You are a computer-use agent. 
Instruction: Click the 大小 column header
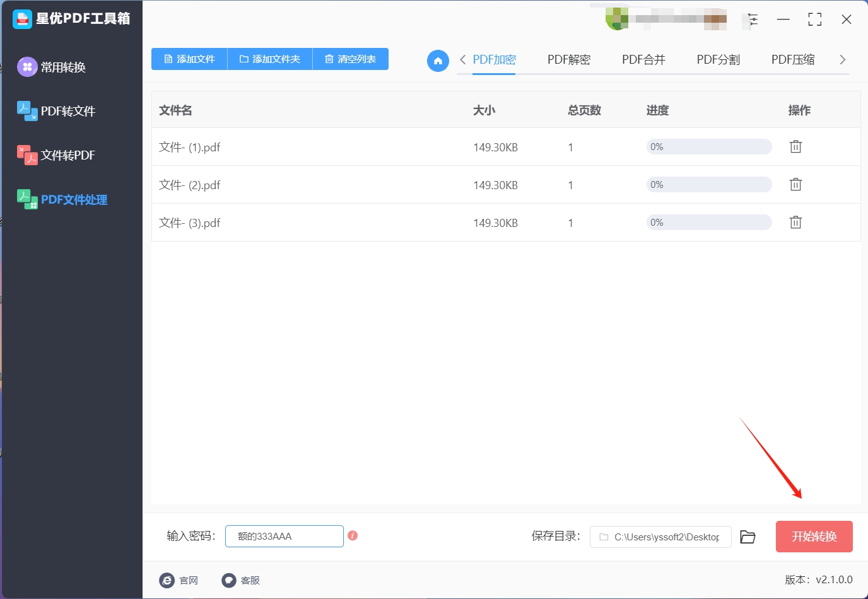coord(484,110)
